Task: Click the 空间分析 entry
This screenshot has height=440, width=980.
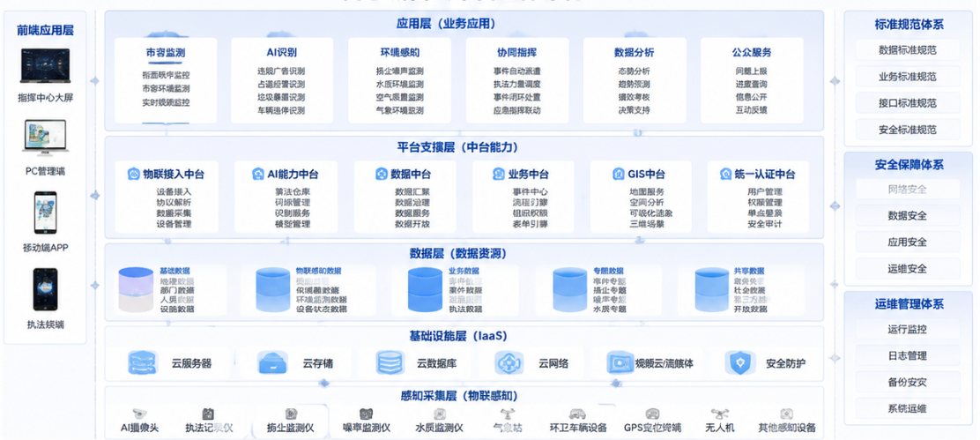Action: tap(647, 203)
